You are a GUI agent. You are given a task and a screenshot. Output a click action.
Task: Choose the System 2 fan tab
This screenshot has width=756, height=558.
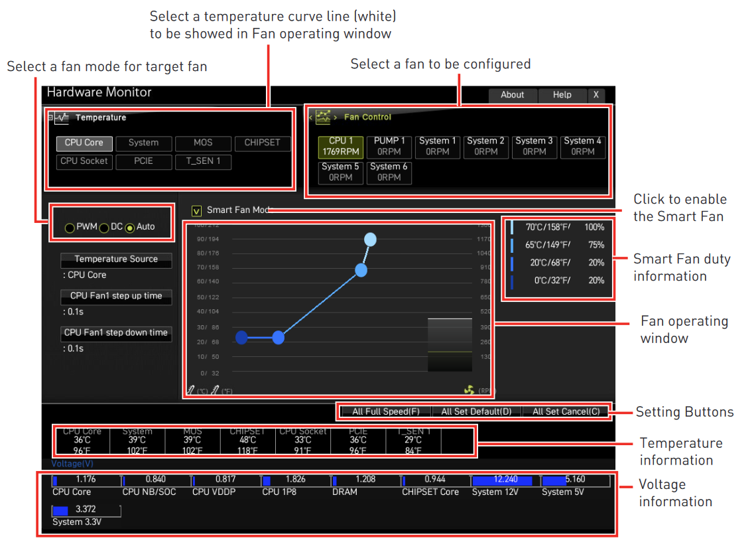tap(485, 146)
